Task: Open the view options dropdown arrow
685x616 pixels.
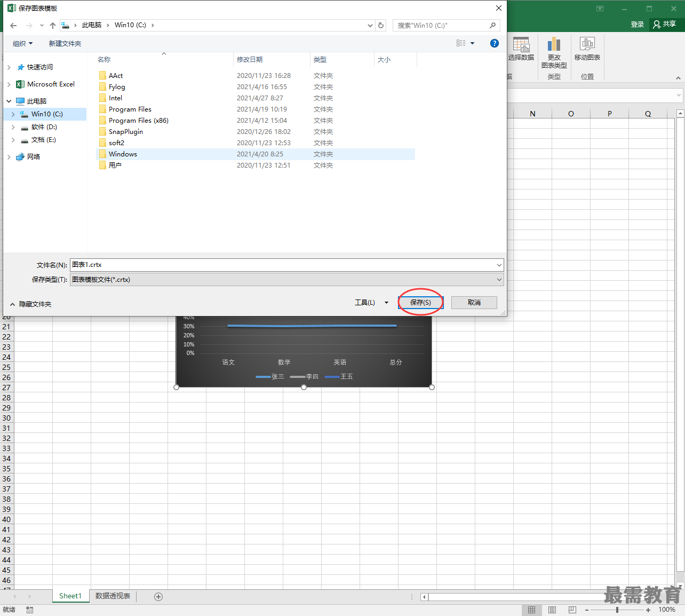Action: tap(473, 43)
